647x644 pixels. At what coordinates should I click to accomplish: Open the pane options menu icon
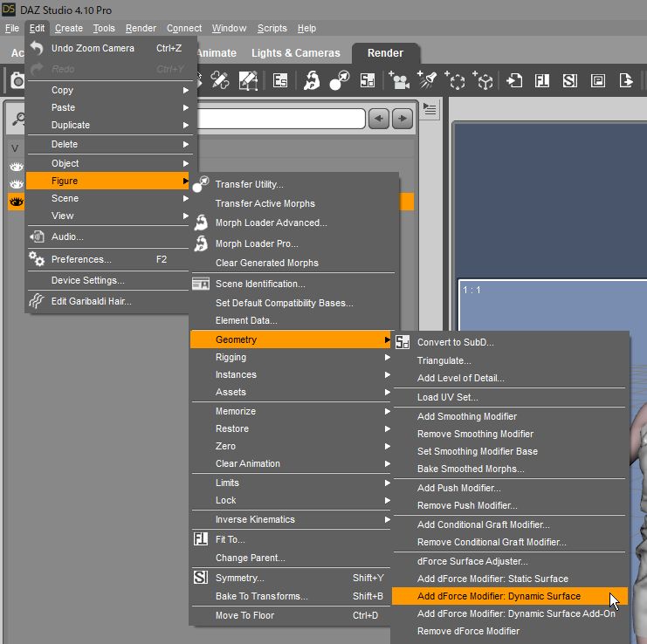(x=430, y=109)
